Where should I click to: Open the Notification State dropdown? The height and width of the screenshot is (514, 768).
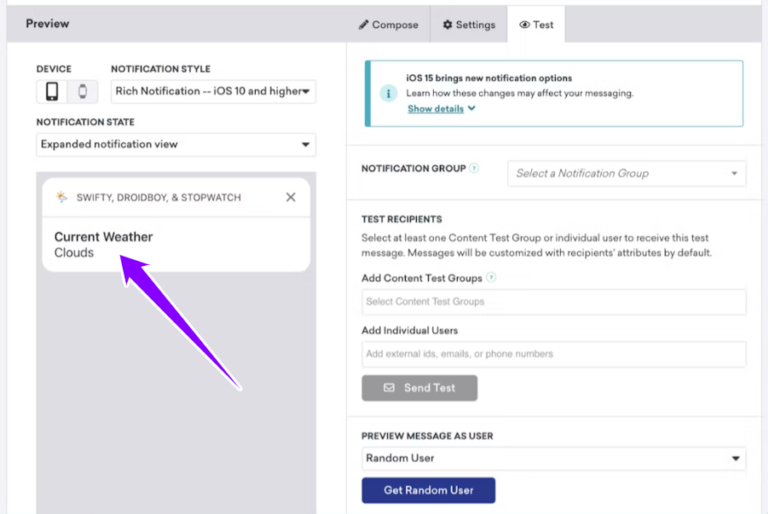tap(176, 145)
